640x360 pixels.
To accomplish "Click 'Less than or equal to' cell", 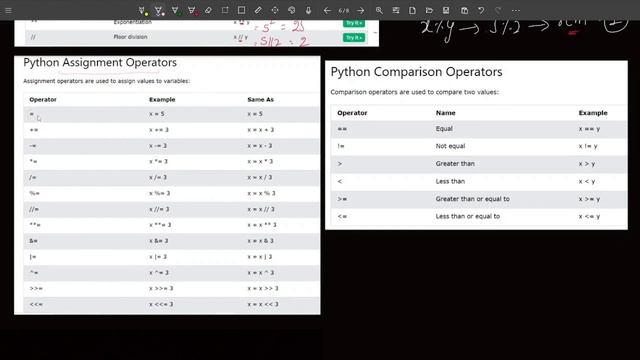I will coord(468,216).
